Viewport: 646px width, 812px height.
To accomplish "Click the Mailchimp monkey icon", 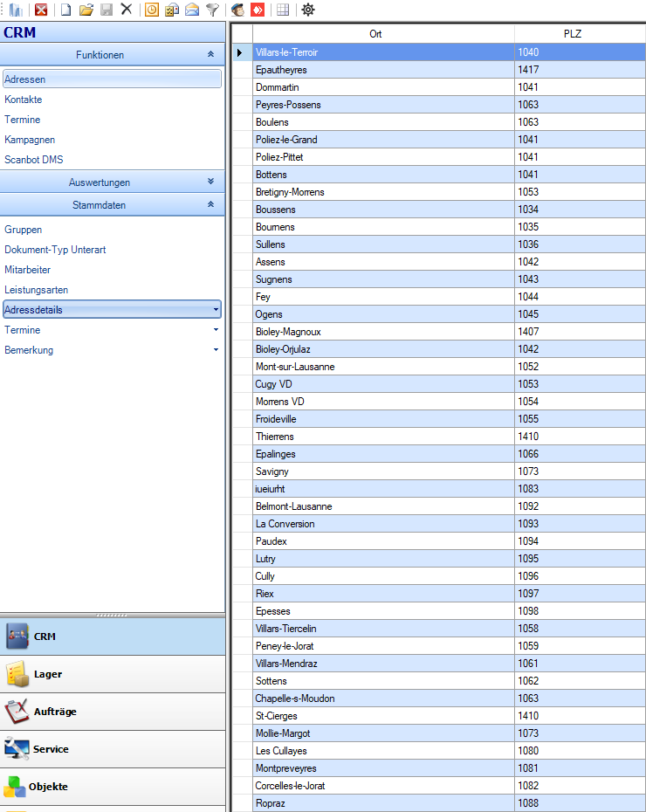I will coord(237,10).
